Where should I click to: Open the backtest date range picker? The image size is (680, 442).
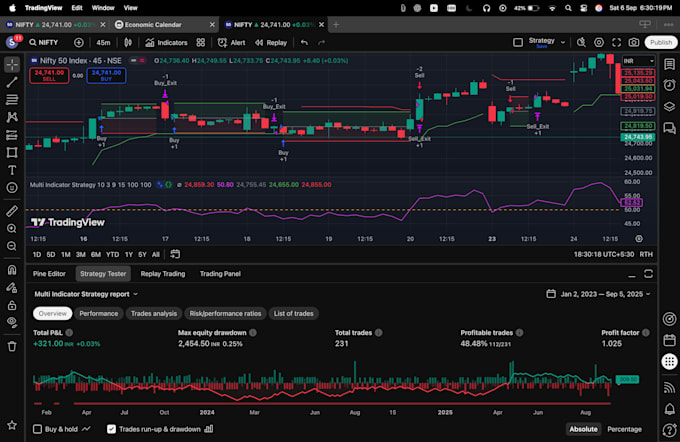[x=600, y=294]
